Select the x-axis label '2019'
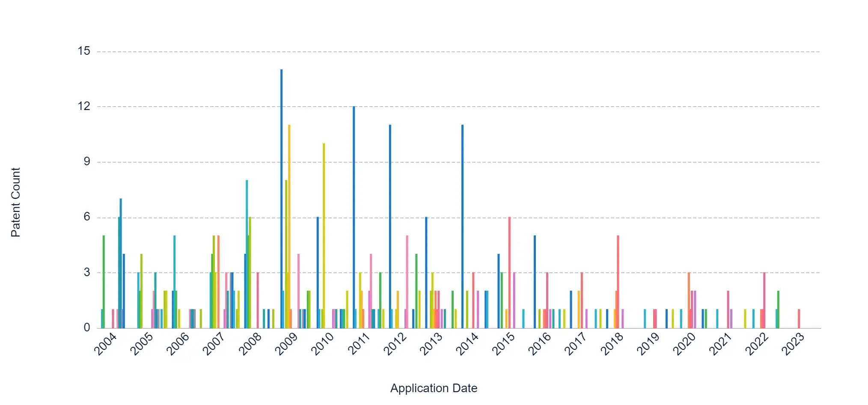The width and height of the screenshot is (868, 405). (x=648, y=344)
